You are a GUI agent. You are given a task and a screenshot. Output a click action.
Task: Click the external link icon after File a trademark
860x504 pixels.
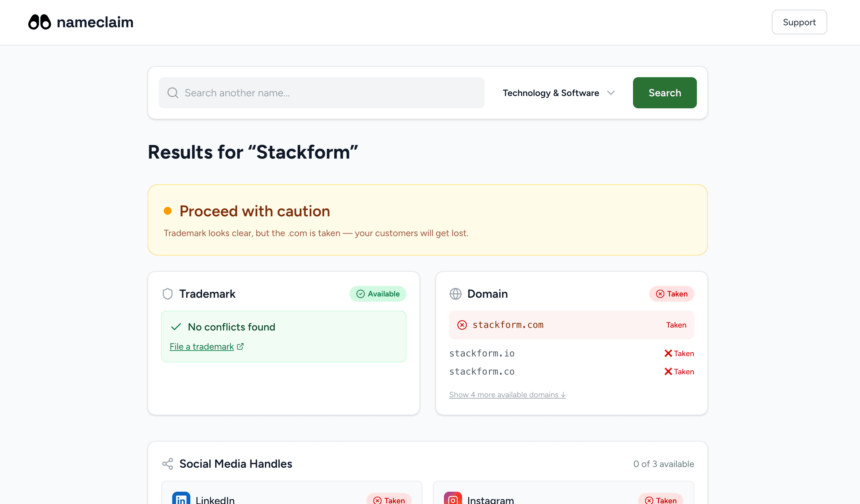coord(240,346)
